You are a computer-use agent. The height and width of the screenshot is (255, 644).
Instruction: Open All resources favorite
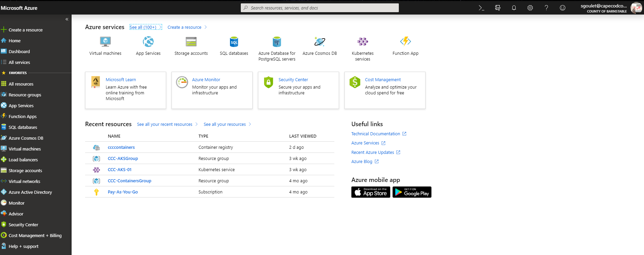tap(21, 84)
